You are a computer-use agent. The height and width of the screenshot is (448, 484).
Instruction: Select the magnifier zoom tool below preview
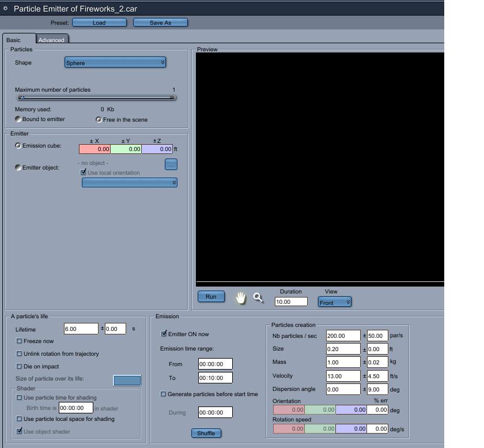coord(258,298)
